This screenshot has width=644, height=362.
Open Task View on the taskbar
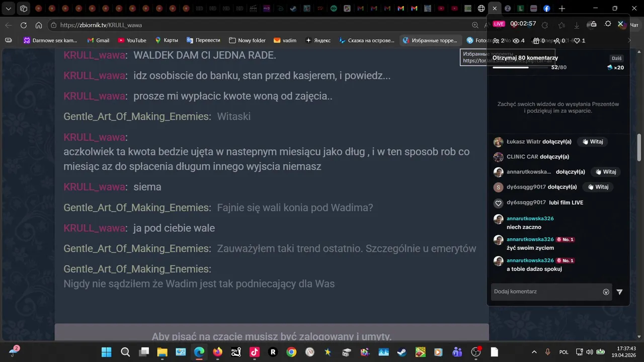click(x=144, y=352)
